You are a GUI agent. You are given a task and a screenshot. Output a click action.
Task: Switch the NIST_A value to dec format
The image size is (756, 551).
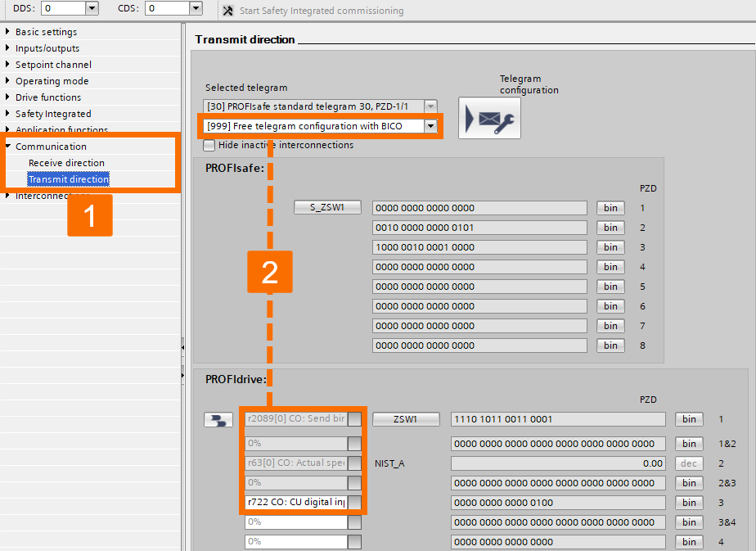pos(687,463)
